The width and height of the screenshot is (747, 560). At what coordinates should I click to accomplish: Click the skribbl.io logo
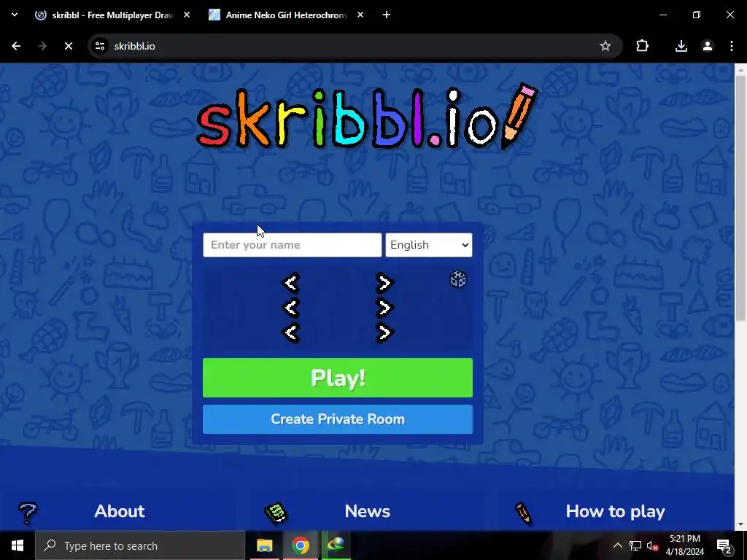pyautogui.click(x=368, y=117)
